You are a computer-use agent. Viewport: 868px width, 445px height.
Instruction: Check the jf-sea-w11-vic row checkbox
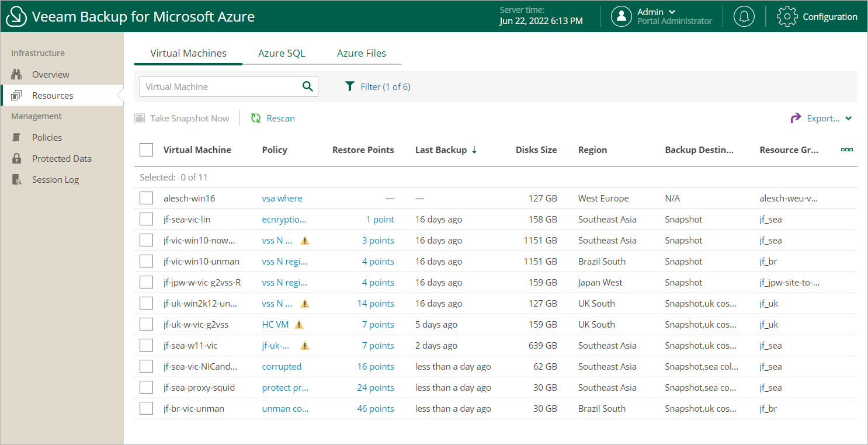[x=146, y=345]
